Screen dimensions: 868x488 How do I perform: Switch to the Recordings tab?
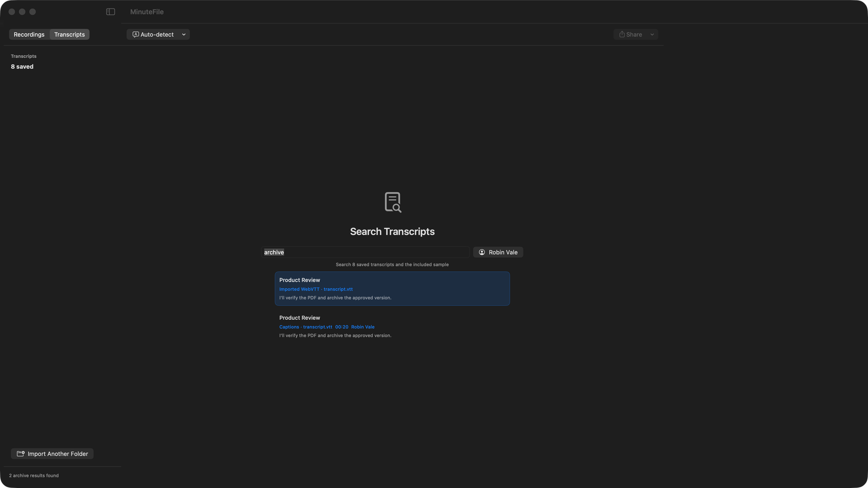tap(29, 34)
